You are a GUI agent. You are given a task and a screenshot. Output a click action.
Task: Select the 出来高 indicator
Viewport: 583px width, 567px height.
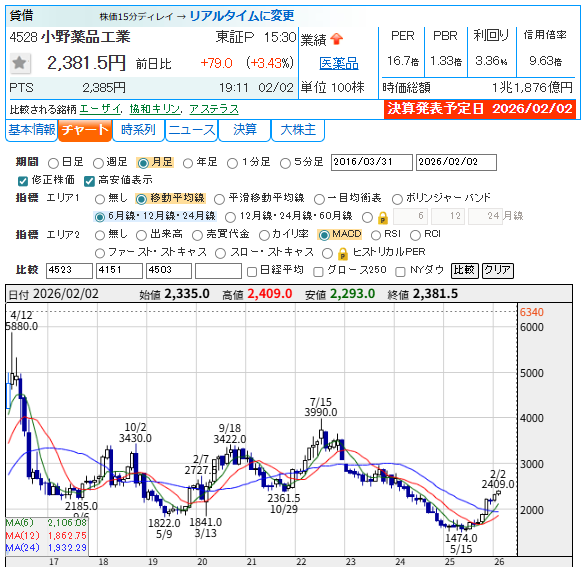[141, 235]
